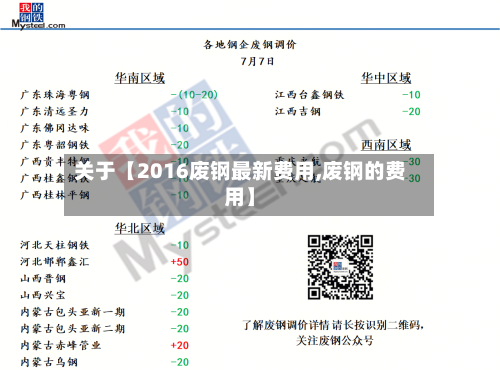Click the Mysteel.com logo
500x370 pixels.
38,16
